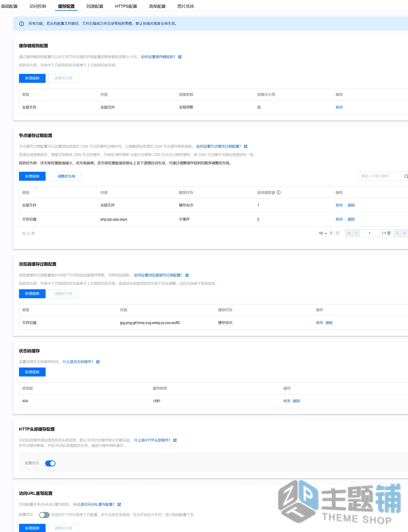The width and height of the screenshot is (408, 532).
Task: Click the 共 2 条 total count text
Action: 28,233
